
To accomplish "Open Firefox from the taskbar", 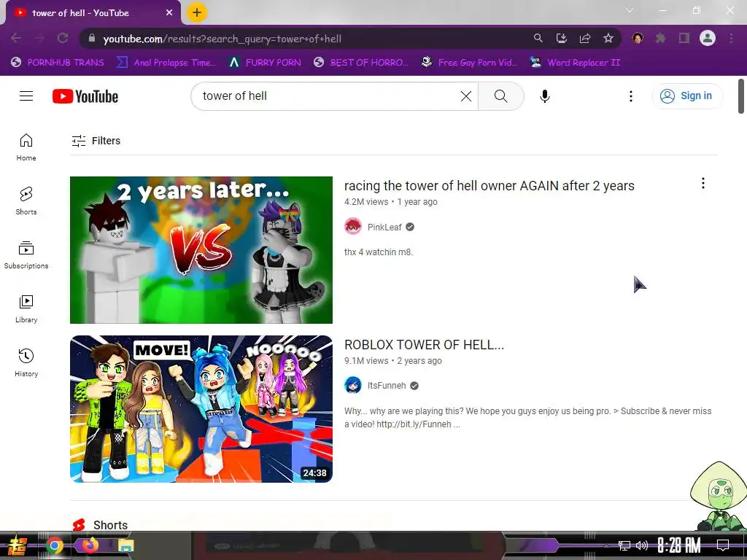I will [90, 545].
